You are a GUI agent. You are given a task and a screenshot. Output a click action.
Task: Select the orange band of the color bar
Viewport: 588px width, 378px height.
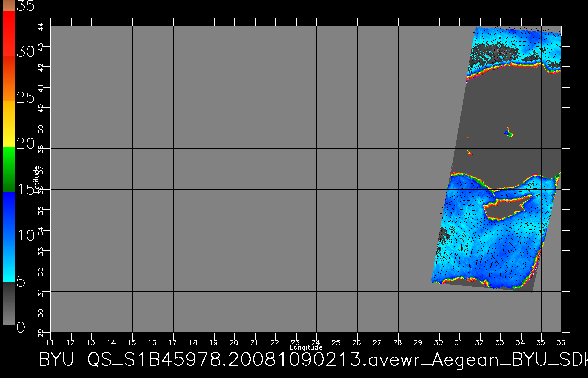point(9,79)
